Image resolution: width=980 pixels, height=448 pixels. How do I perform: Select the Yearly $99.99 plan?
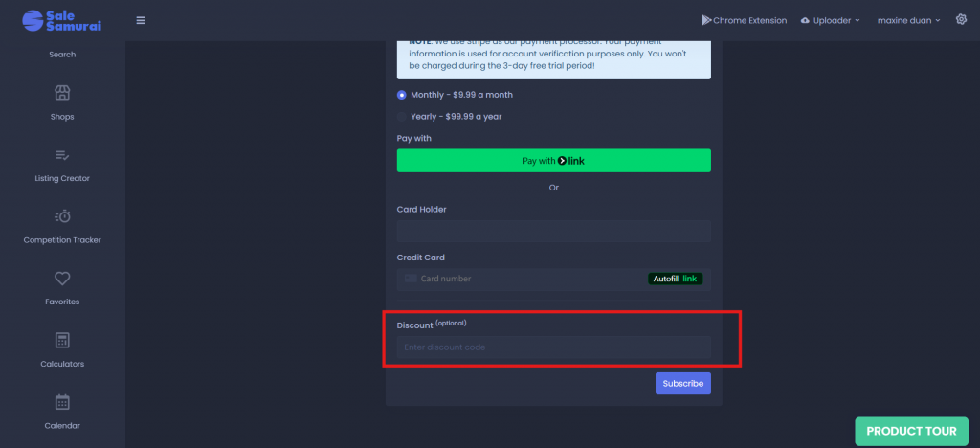tap(402, 117)
